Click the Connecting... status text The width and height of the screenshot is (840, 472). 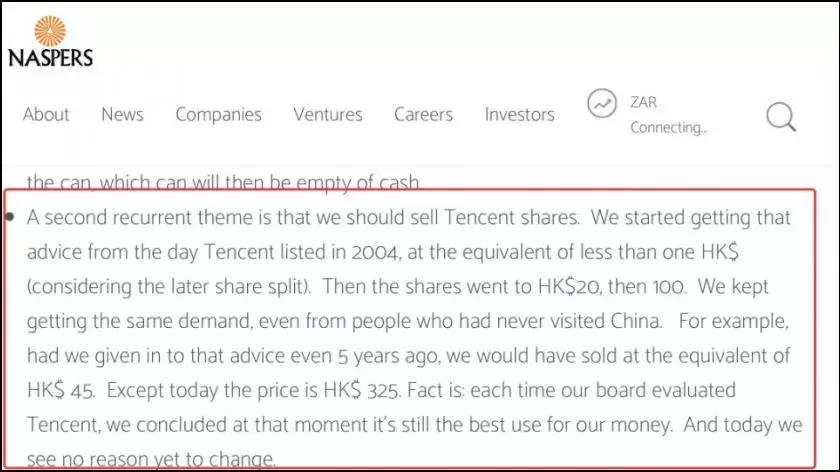pyautogui.click(x=668, y=128)
